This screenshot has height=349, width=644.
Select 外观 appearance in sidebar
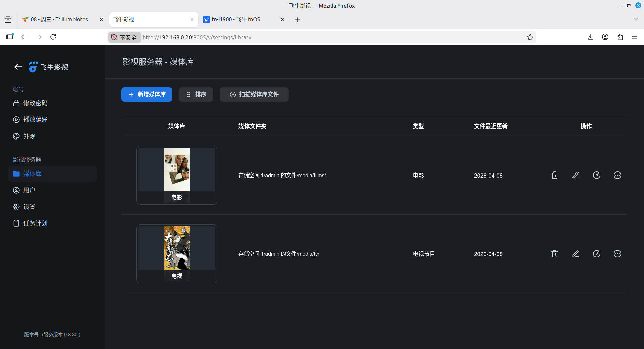29,136
